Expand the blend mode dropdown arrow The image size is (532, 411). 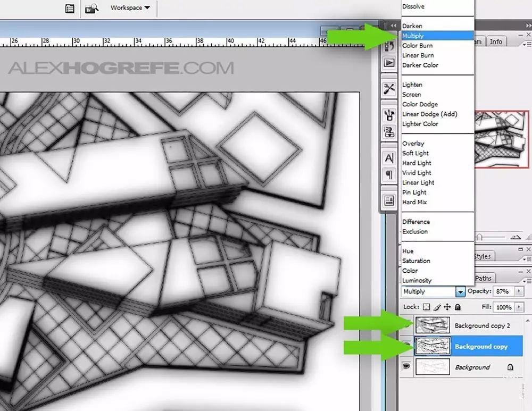click(460, 291)
